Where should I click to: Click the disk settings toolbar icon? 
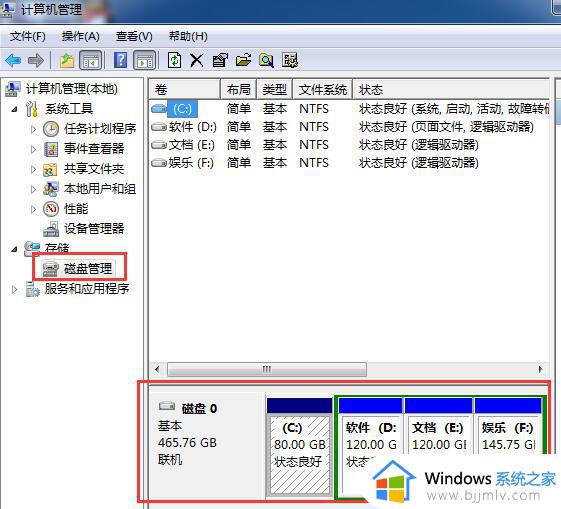click(x=290, y=60)
